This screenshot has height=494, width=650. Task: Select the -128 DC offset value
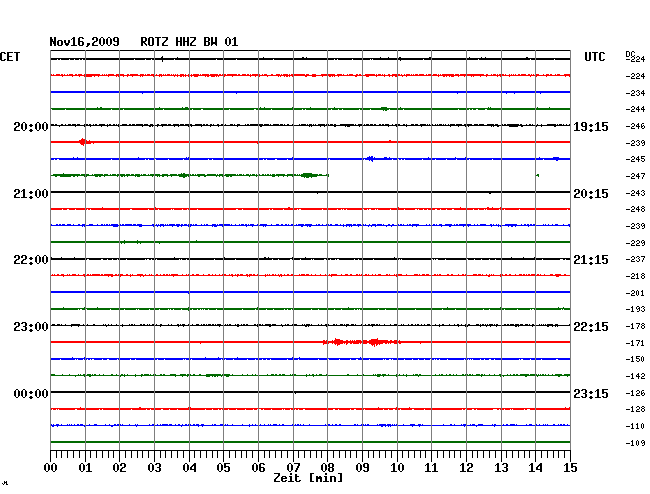635,409
